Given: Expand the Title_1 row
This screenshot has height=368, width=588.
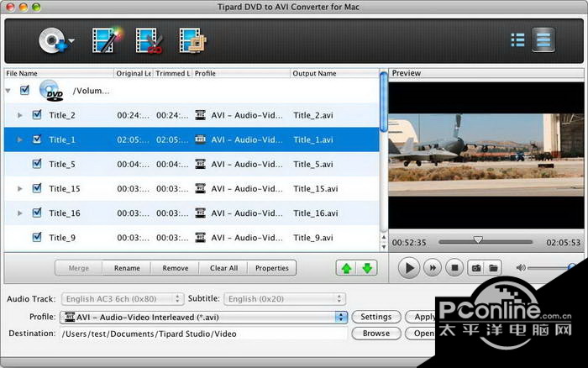Looking at the screenshot, I should [20, 139].
